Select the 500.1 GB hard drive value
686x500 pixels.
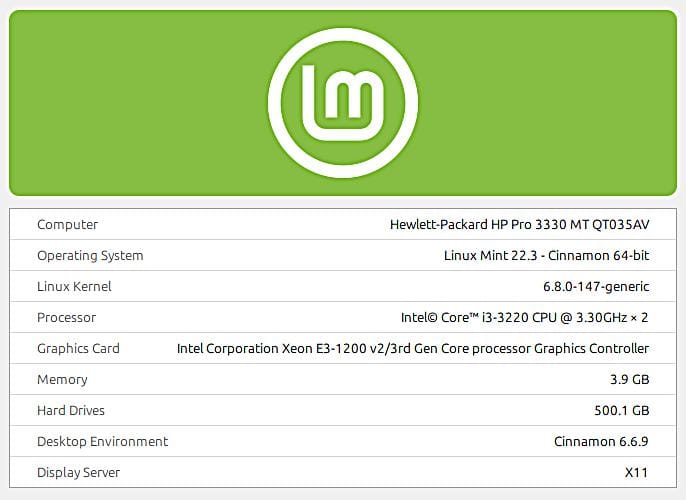coord(621,411)
